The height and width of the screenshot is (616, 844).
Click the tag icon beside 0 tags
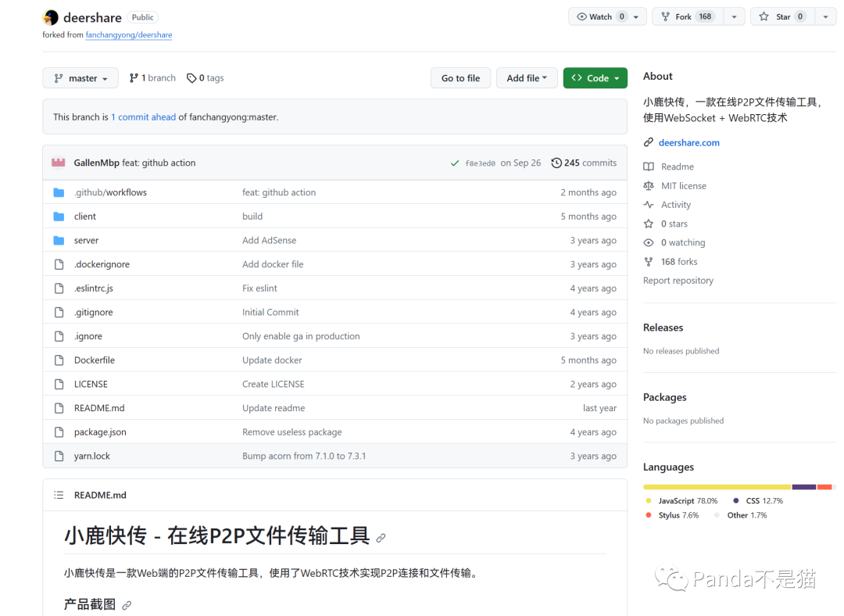click(x=191, y=78)
